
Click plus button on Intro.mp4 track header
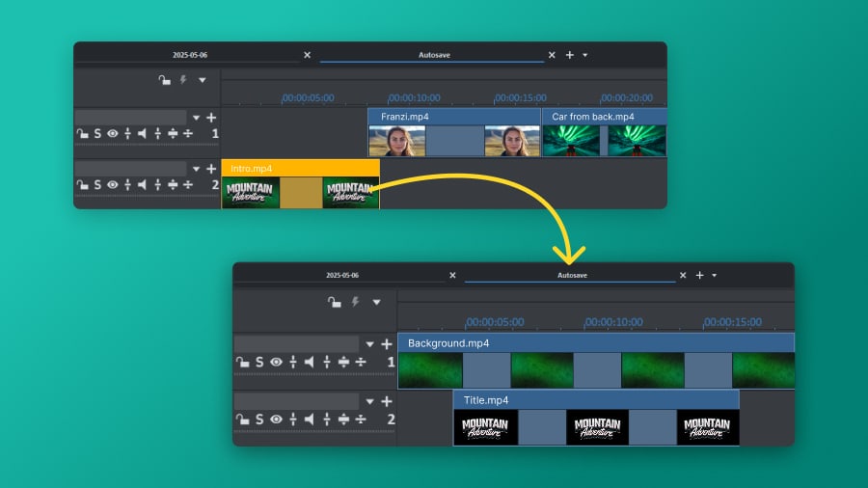click(x=210, y=169)
